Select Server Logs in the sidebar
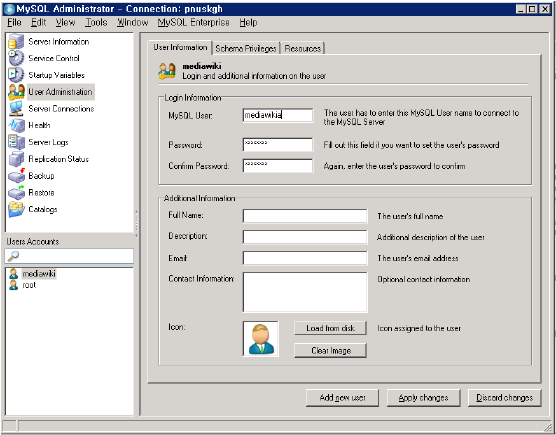 click(x=48, y=142)
